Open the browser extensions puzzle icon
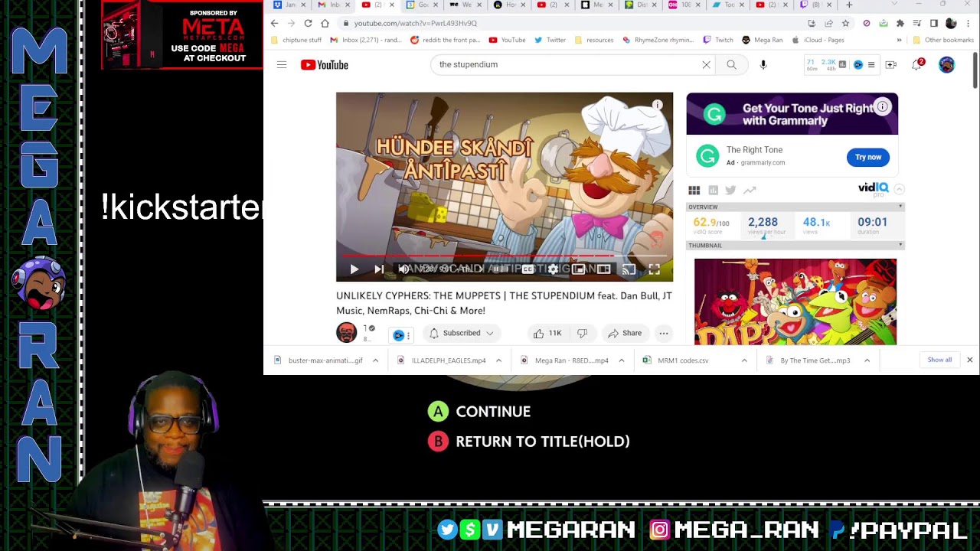This screenshot has width=980, height=551. (900, 23)
